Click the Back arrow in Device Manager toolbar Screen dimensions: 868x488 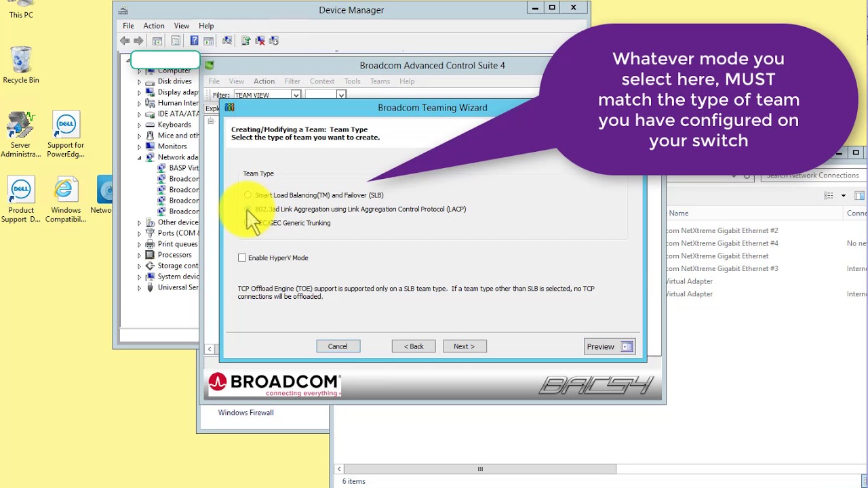[125, 41]
